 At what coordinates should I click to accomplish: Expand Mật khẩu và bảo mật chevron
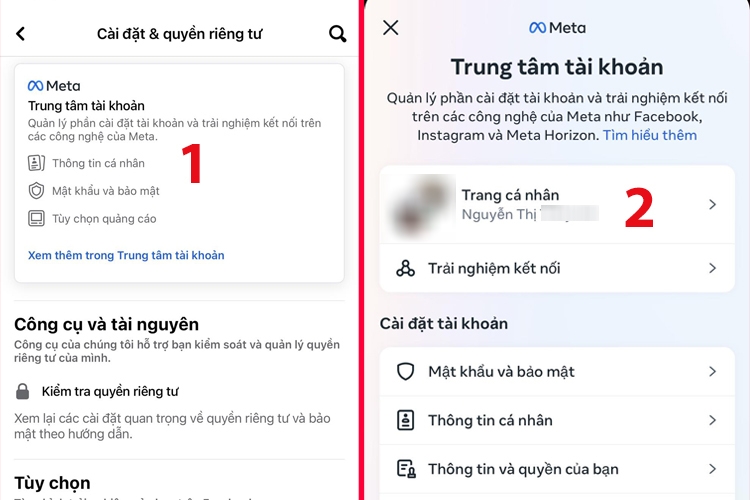(x=712, y=371)
